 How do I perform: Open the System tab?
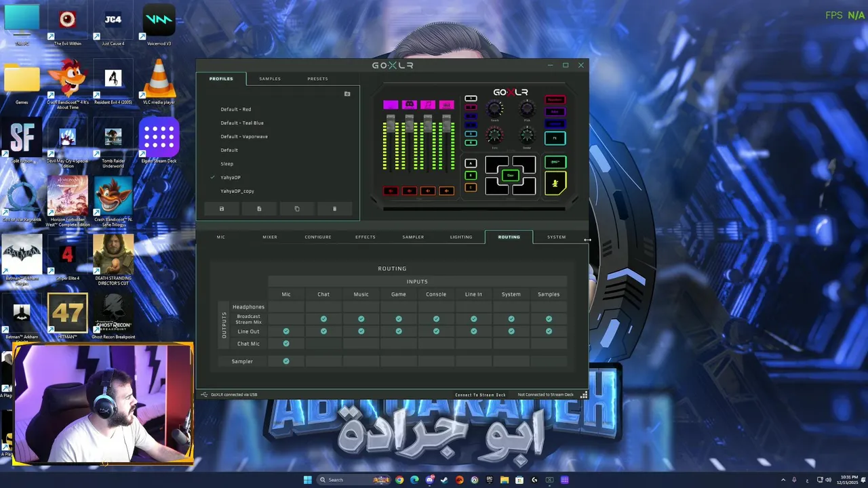(556, 237)
